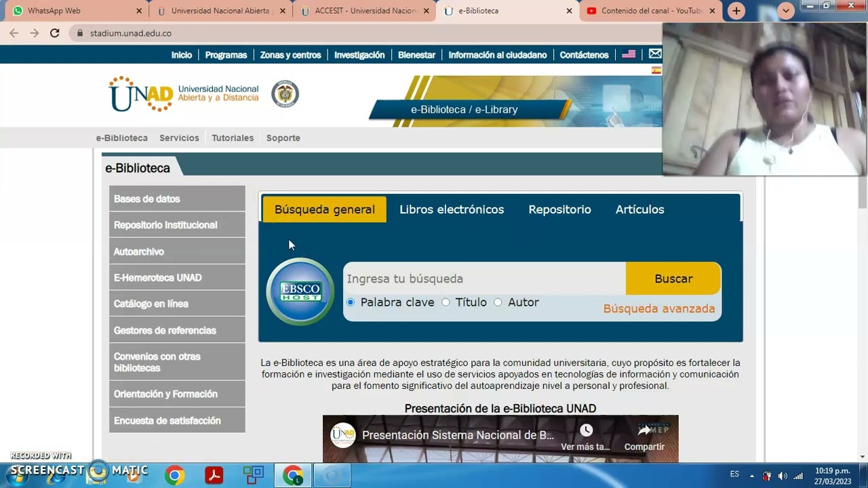Image resolution: width=868 pixels, height=488 pixels.
Task: Click the YouTube video's Ver más tarde clock
Action: pyautogui.click(x=586, y=430)
